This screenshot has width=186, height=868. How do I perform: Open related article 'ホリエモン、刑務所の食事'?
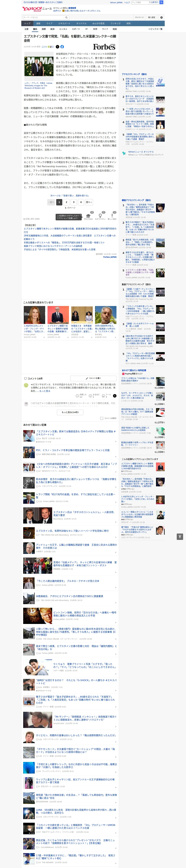[x=76, y=735]
